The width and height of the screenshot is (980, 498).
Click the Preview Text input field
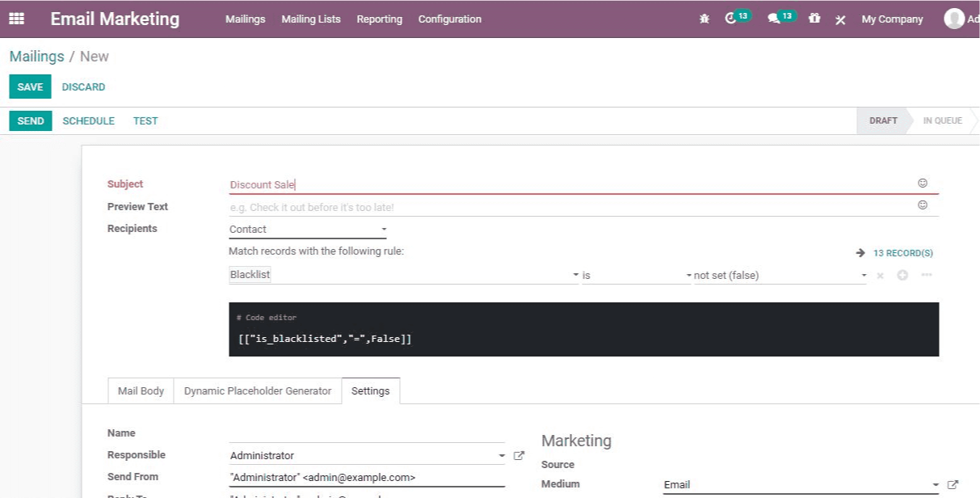pyautogui.click(x=566, y=208)
